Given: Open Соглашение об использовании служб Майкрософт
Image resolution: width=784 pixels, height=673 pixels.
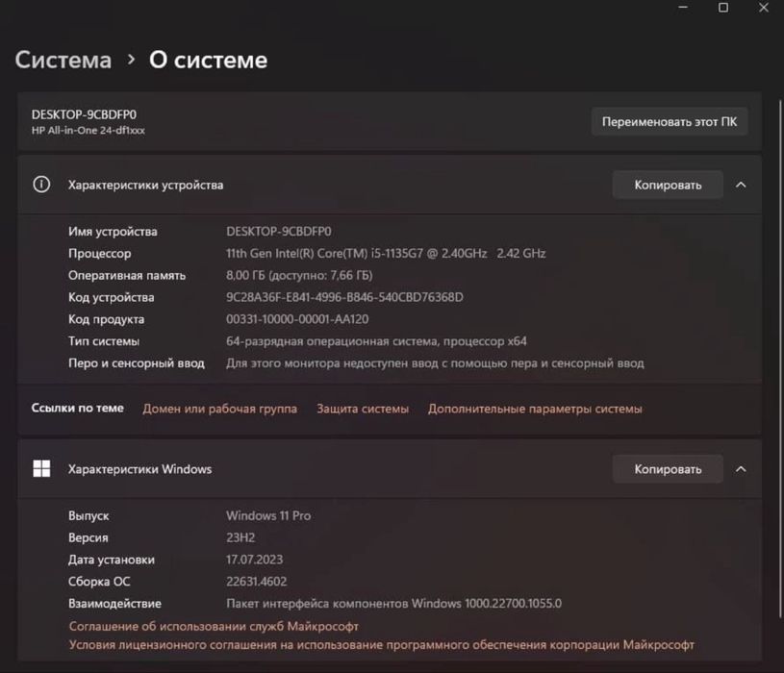Looking at the screenshot, I should click(214, 626).
